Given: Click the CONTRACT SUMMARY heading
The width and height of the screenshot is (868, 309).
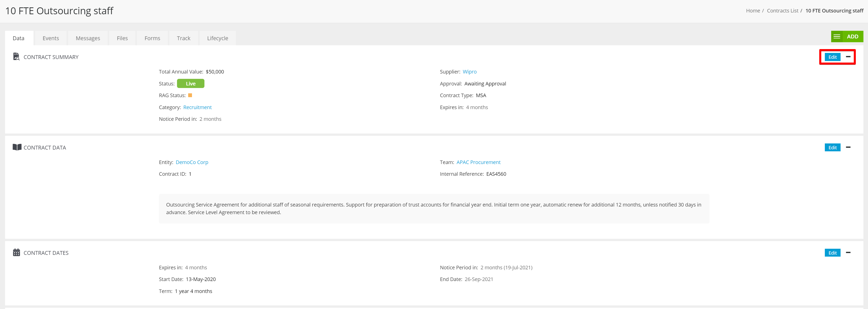Looking at the screenshot, I should [x=51, y=57].
